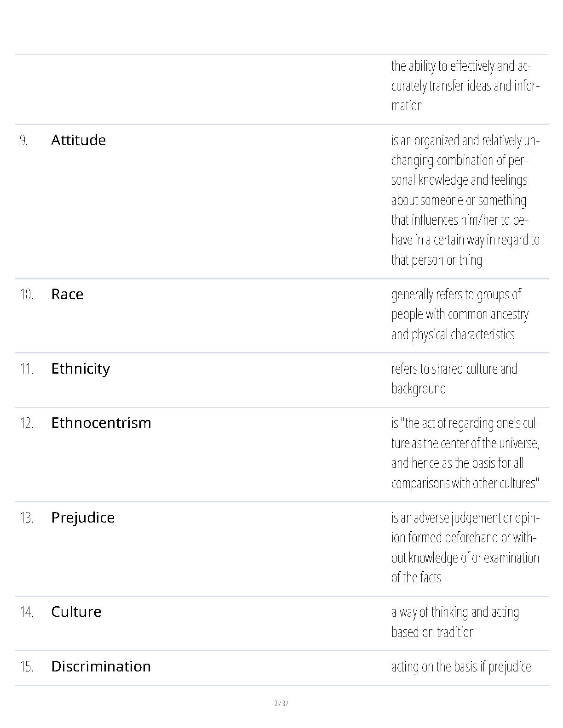This screenshot has height=728, width=563.
Task: Click the "shared culture and background" definition
Action: pyautogui.click(x=454, y=379)
